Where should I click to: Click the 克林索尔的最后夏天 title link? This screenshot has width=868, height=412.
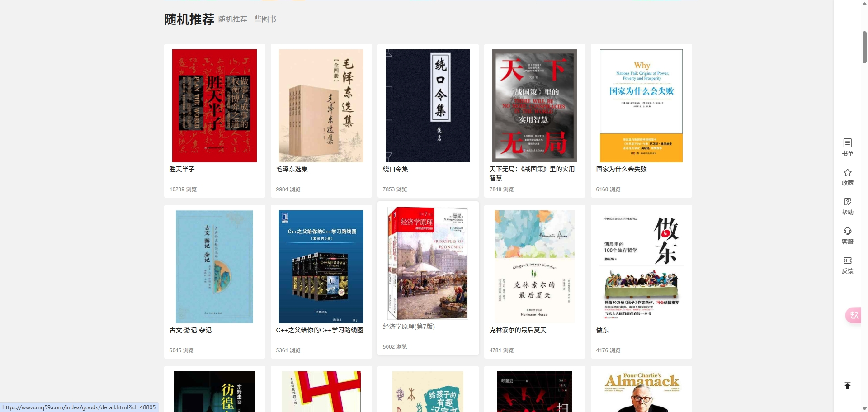point(518,330)
